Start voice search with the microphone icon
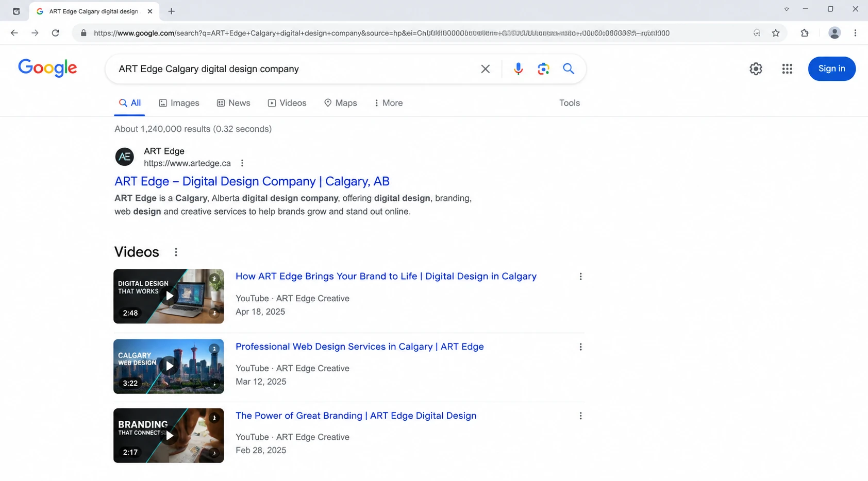 click(x=518, y=69)
